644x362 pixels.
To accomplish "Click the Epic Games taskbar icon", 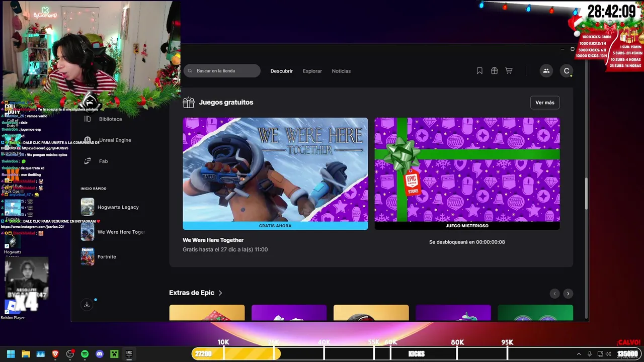I will (x=129, y=354).
